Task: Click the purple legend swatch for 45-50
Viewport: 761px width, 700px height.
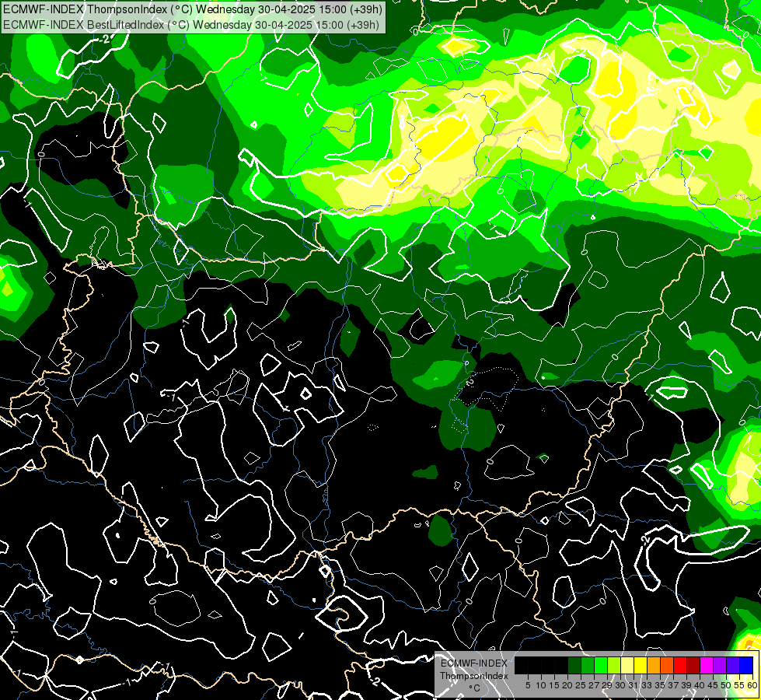Action: coord(720,666)
